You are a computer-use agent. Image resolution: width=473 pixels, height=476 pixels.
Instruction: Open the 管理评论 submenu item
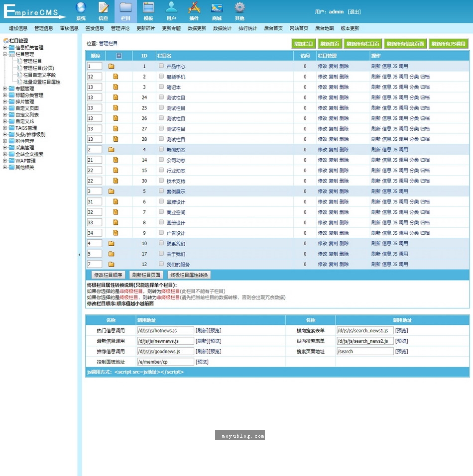[120, 28]
